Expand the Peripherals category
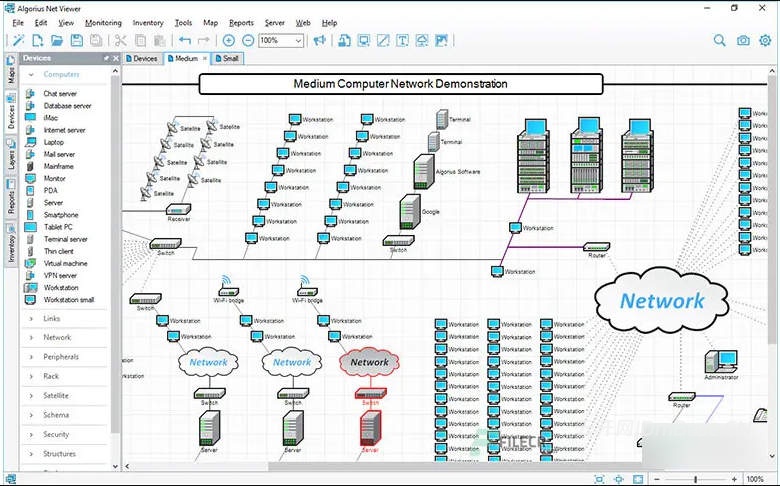This screenshot has height=486, width=780. click(x=31, y=357)
